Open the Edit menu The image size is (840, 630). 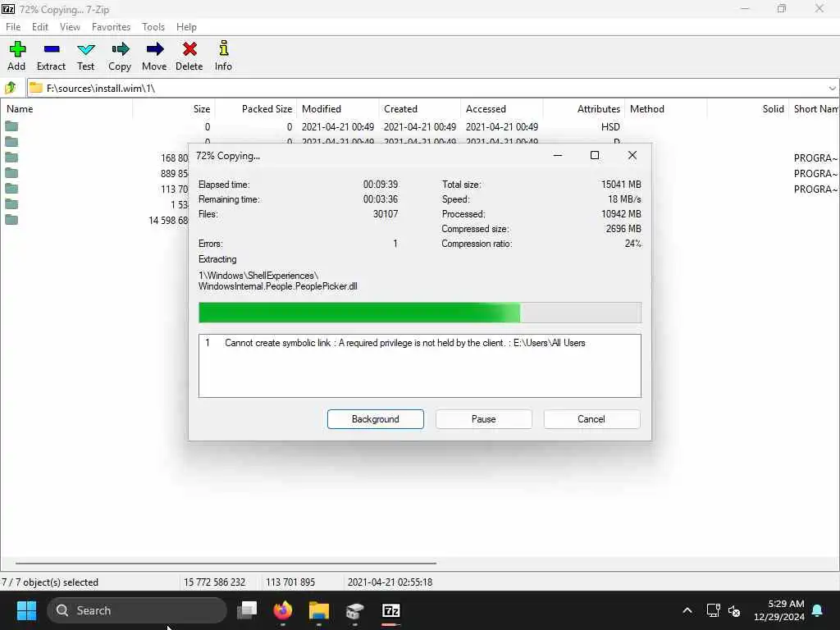39,27
